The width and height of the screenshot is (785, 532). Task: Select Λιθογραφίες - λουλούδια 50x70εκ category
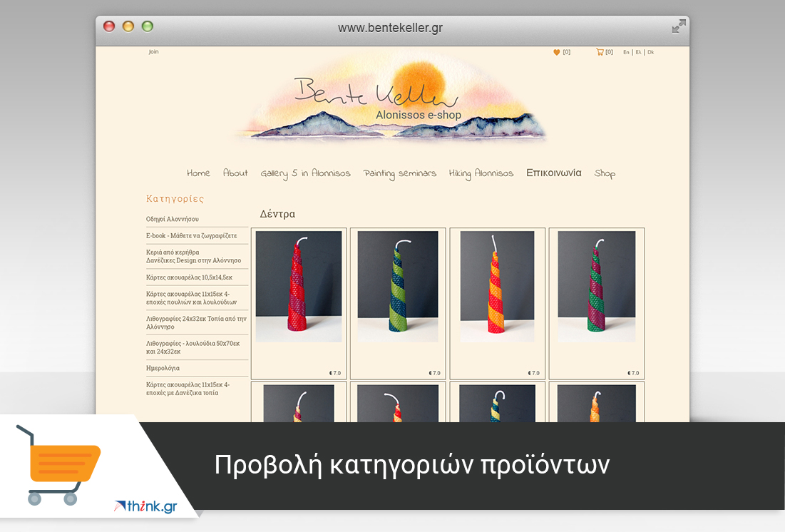click(193, 347)
